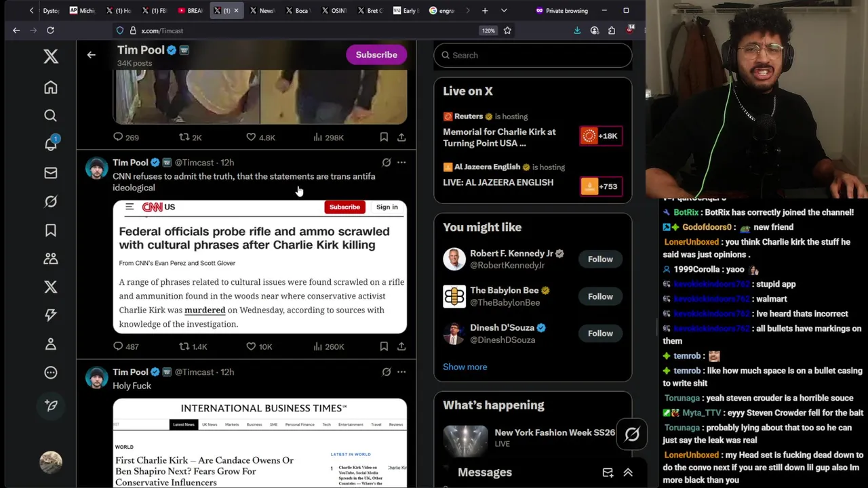
Task: Like the top post with 4.8K likes
Action: click(x=260, y=137)
